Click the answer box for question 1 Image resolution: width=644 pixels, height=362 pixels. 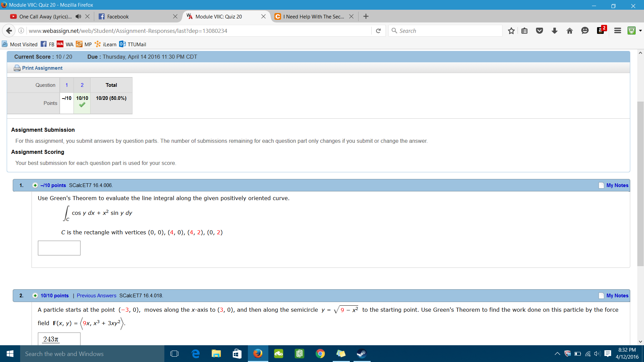[59, 248]
